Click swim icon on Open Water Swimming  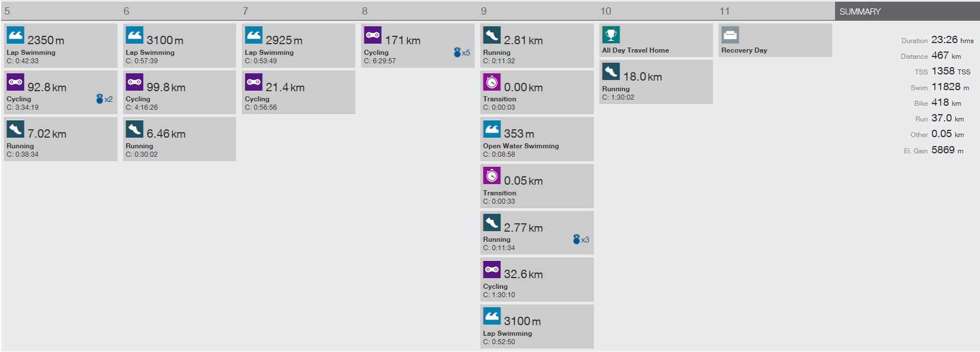(x=491, y=129)
